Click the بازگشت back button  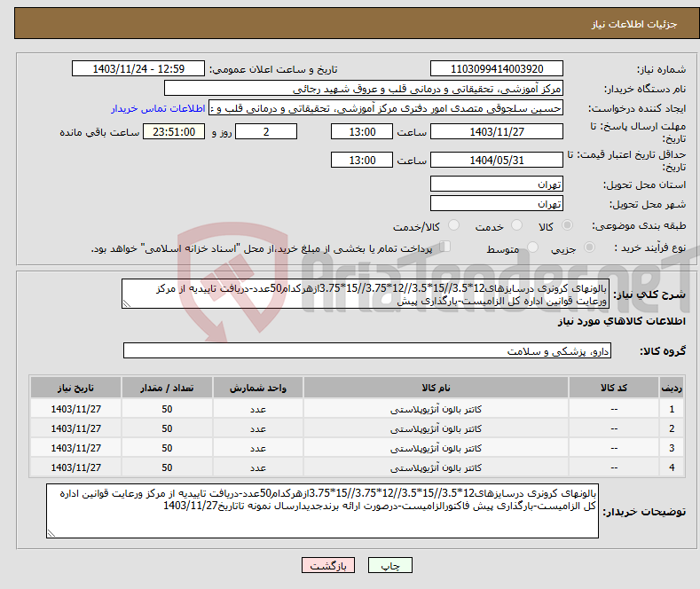pyautogui.click(x=328, y=565)
